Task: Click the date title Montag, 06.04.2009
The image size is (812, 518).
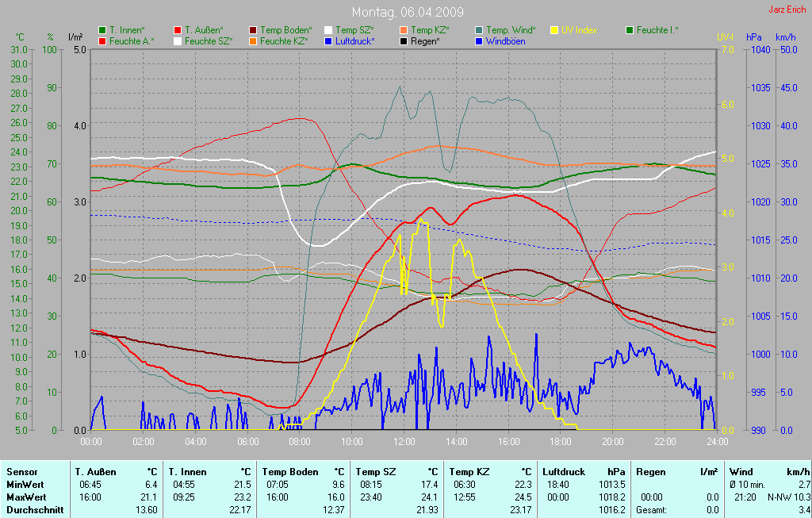Action: pos(408,13)
